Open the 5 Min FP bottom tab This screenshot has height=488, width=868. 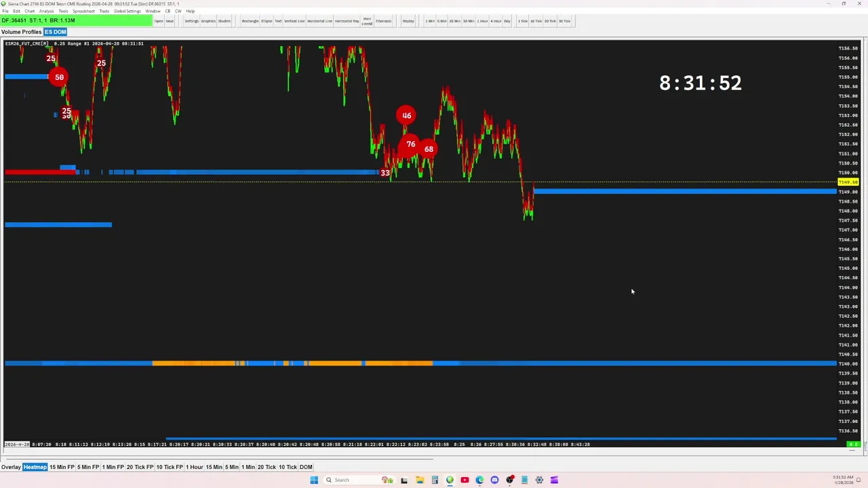(x=88, y=467)
